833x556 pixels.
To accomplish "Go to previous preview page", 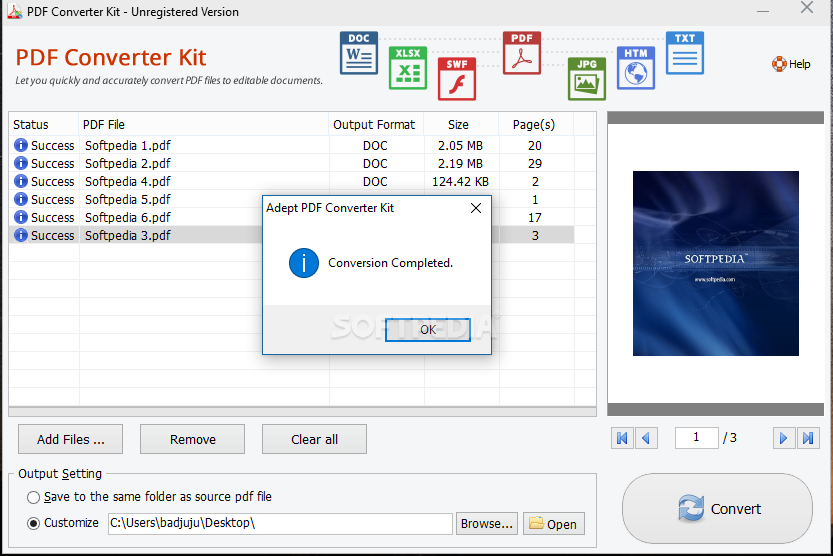I will [x=646, y=438].
